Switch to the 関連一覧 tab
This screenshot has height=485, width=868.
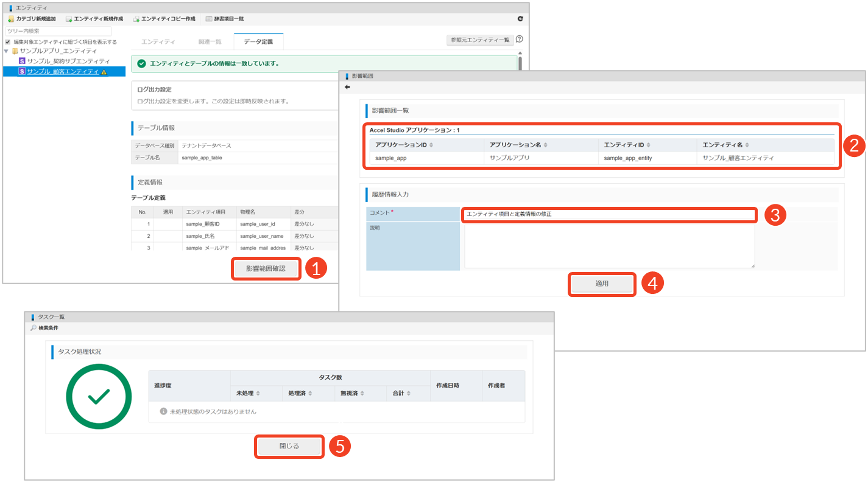(x=210, y=41)
